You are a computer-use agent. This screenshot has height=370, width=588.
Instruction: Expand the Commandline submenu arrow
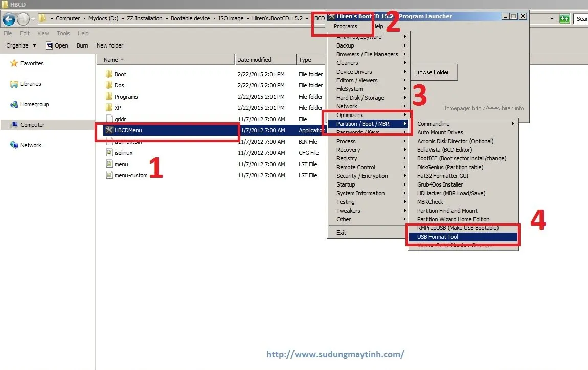pyautogui.click(x=513, y=123)
